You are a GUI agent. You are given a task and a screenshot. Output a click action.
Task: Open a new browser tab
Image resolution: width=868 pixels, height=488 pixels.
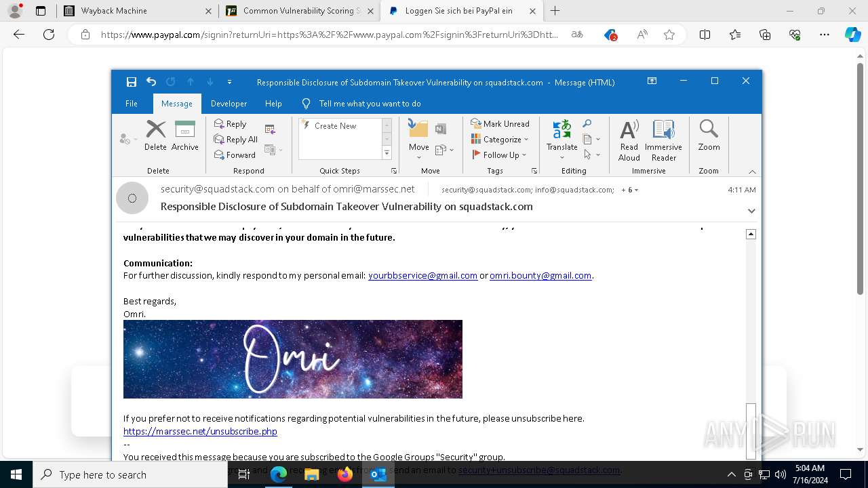(x=555, y=11)
